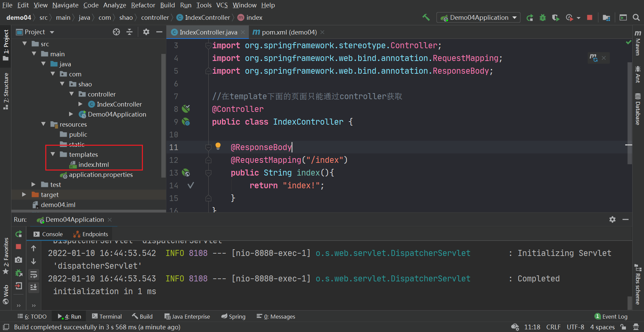This screenshot has height=332, width=644.
Task: Open Search Everywhere magnifier icon
Action: [636, 17]
